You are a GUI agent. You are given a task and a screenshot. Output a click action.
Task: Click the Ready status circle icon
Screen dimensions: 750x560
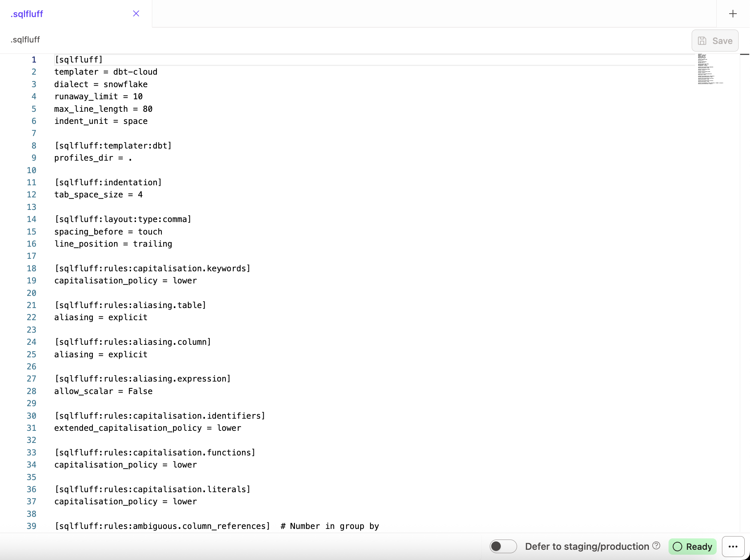(677, 547)
